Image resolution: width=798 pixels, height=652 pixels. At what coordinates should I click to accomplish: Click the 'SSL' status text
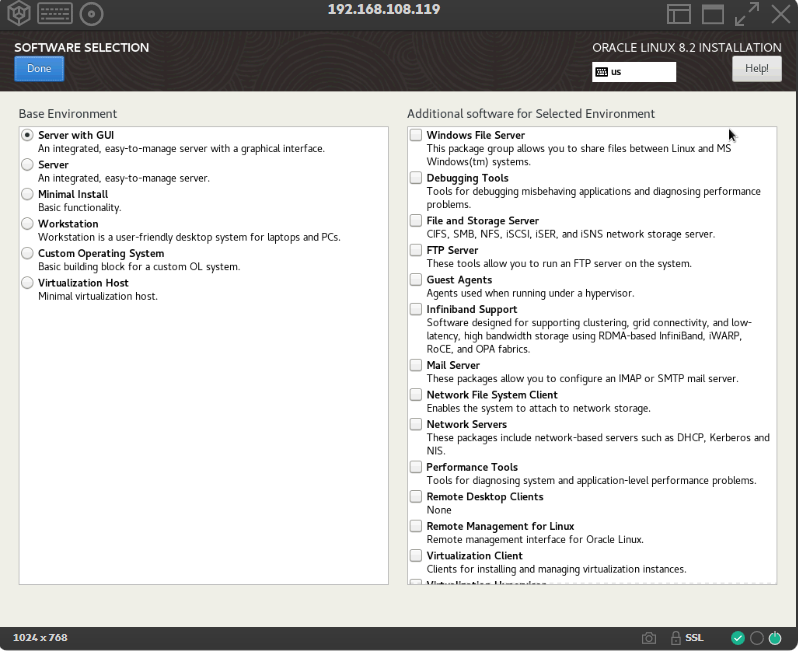(x=694, y=638)
